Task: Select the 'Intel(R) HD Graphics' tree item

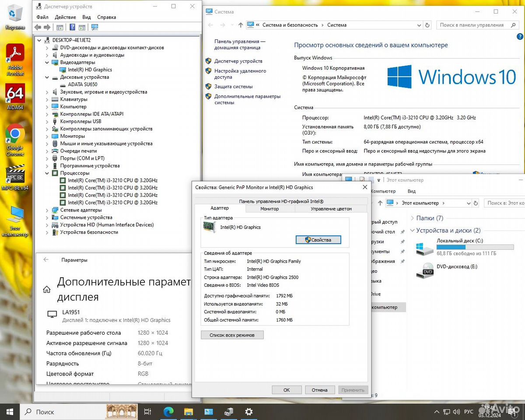Action: pos(90,70)
